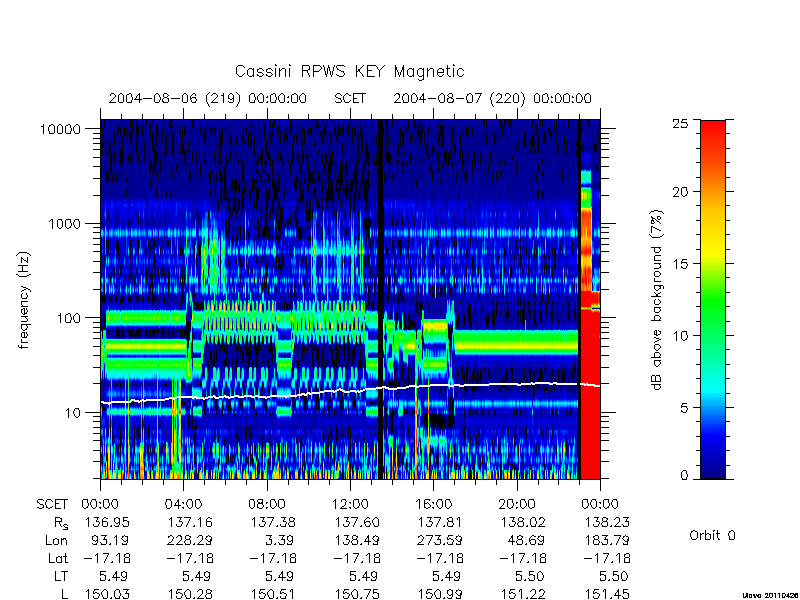The image size is (800, 600).
Task: Click the Lat row header
Action: (x=57, y=558)
